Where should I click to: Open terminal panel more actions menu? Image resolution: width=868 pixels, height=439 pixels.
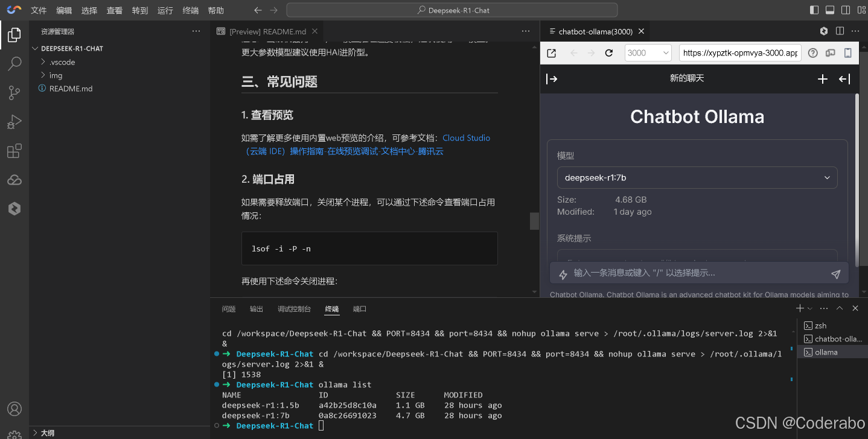pos(824,308)
